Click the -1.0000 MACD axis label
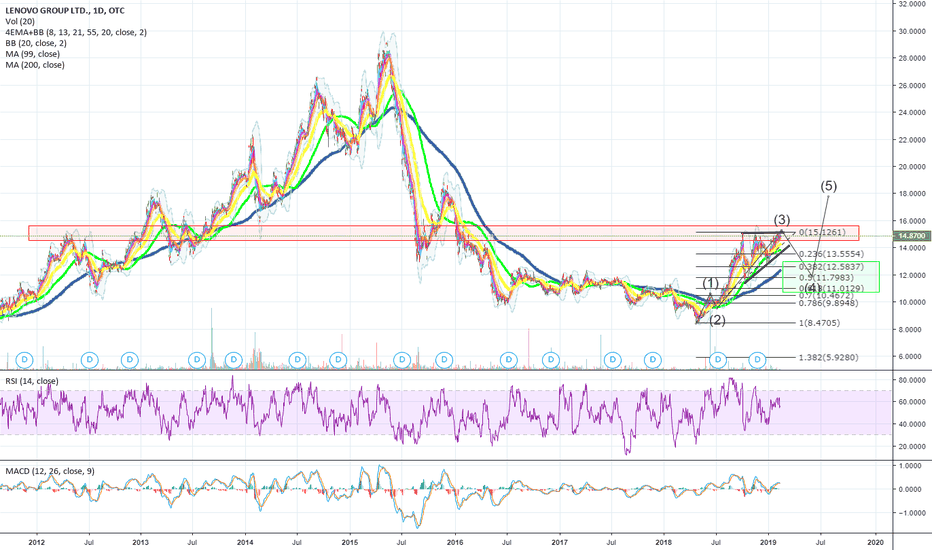 912,513
